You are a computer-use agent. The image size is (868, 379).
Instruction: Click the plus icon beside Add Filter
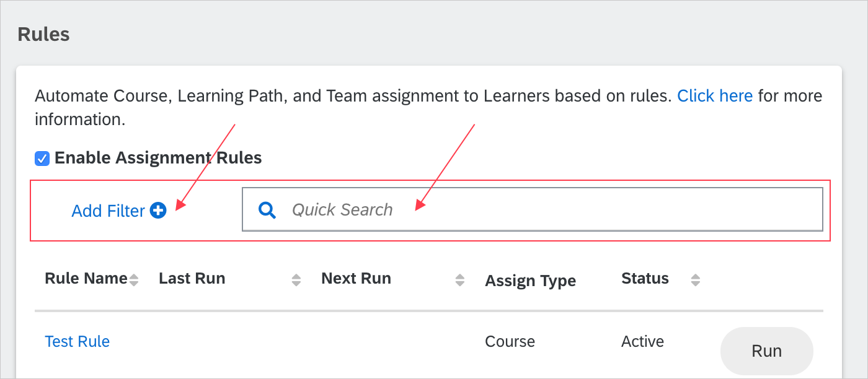159,211
